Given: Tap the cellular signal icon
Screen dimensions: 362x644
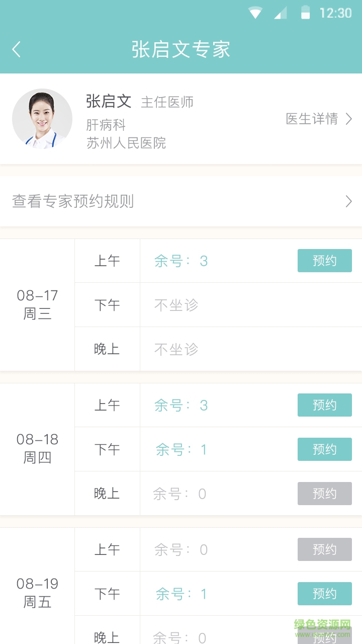Looking at the screenshot, I should [280, 13].
